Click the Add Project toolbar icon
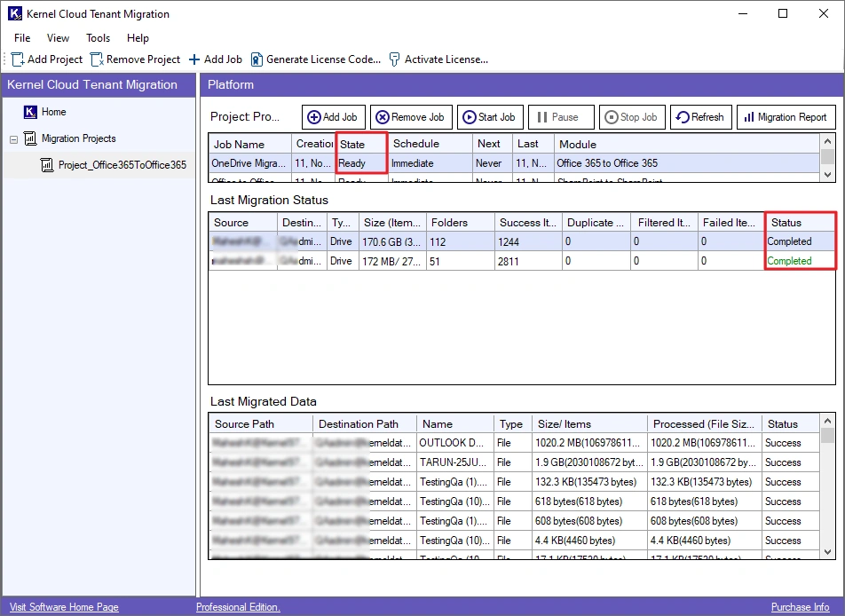Image resolution: width=845 pixels, height=616 pixels. pyautogui.click(x=17, y=59)
